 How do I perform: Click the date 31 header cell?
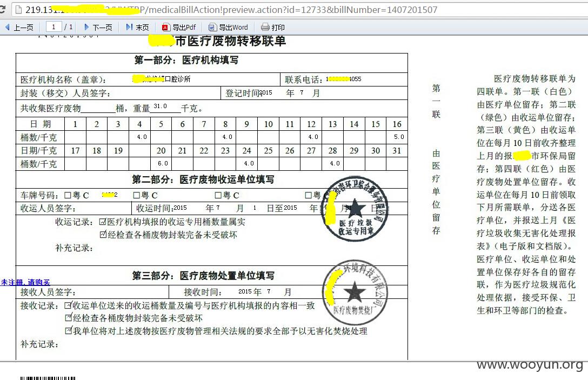point(397,150)
